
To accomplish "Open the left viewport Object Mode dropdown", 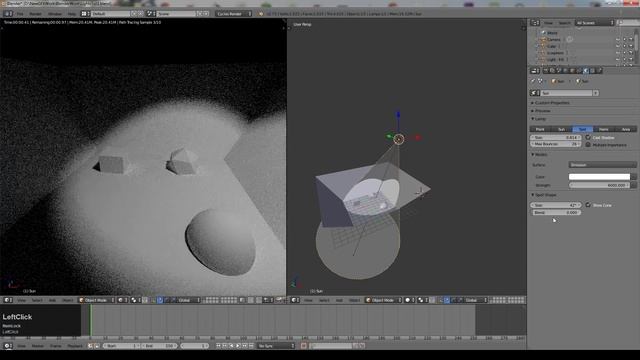I will pos(96,300).
